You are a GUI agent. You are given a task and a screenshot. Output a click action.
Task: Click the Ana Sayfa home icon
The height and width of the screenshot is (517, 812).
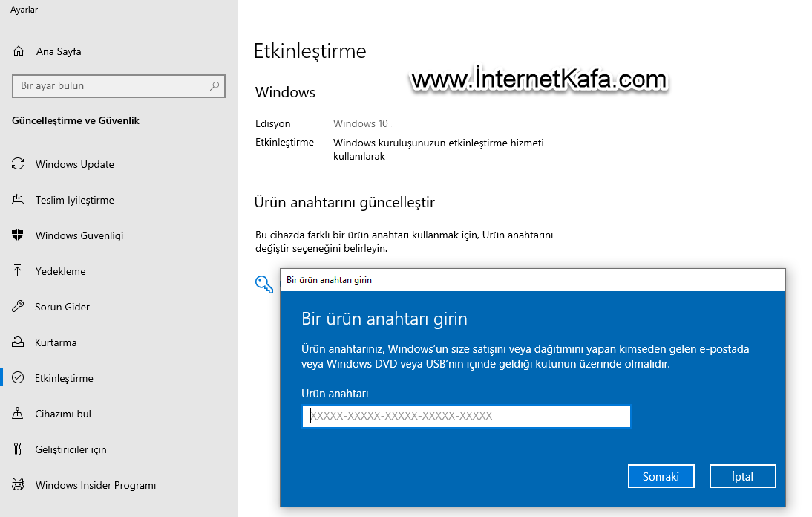pos(19,51)
